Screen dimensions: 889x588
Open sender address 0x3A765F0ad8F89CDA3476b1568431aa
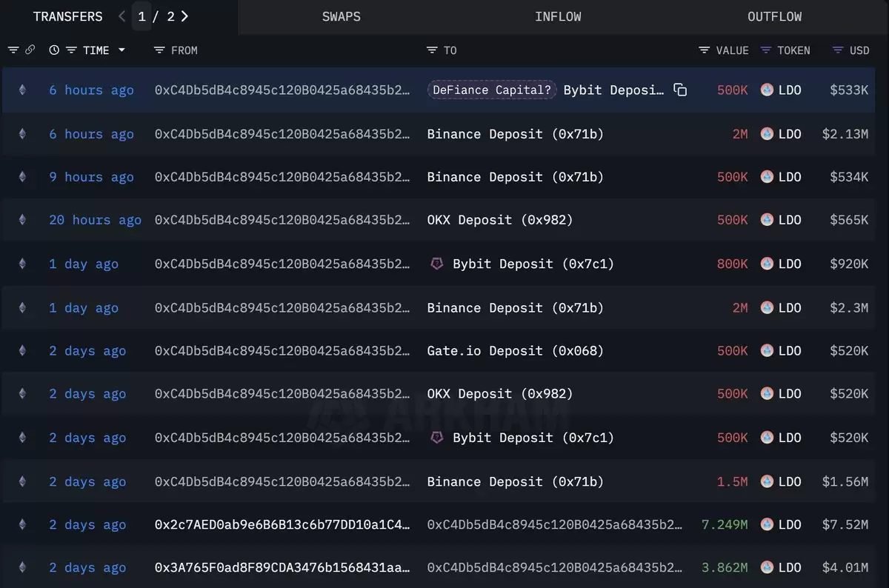282,567
